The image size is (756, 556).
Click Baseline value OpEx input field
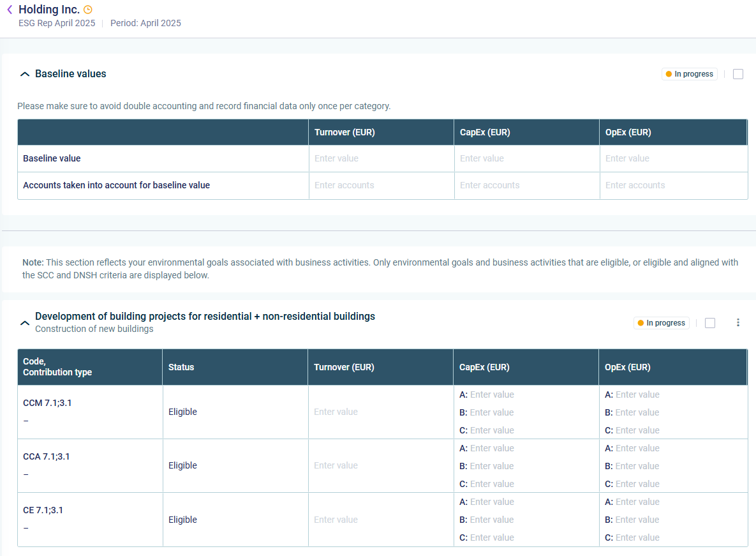[x=671, y=158]
